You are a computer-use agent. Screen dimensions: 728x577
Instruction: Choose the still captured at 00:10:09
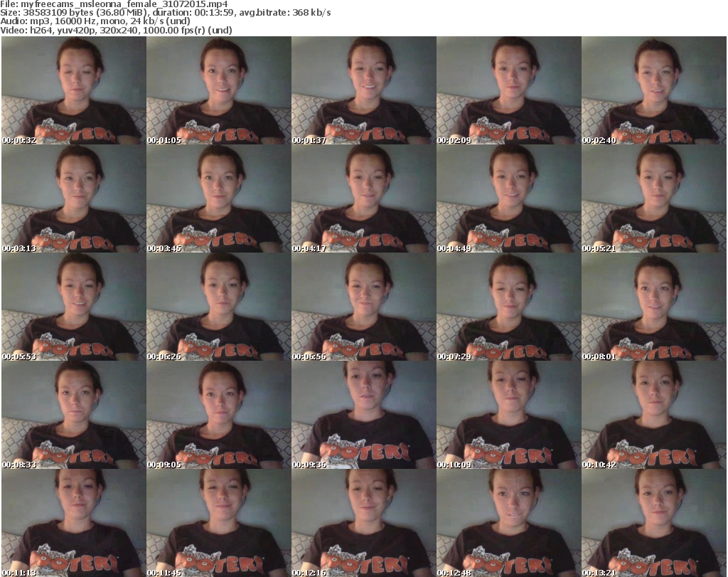click(x=509, y=415)
